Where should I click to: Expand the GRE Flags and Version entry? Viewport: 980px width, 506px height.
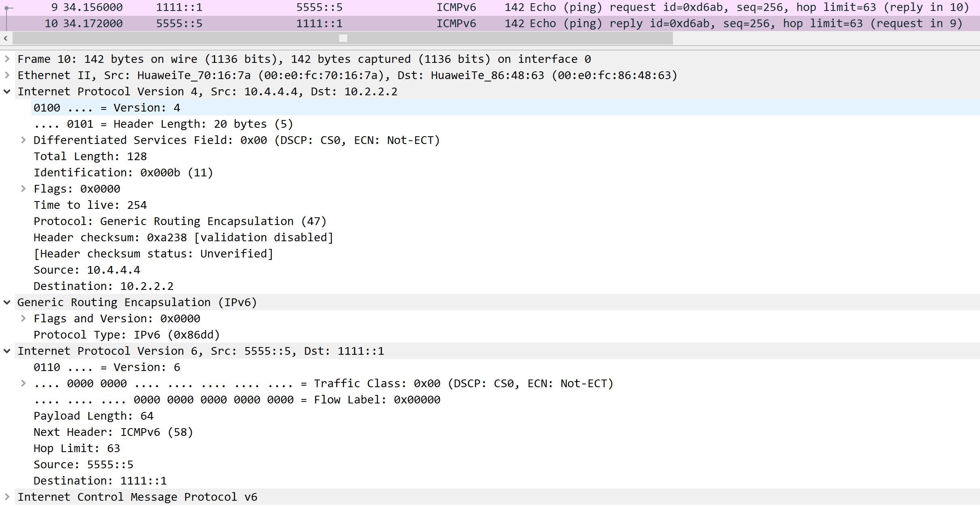coord(23,319)
